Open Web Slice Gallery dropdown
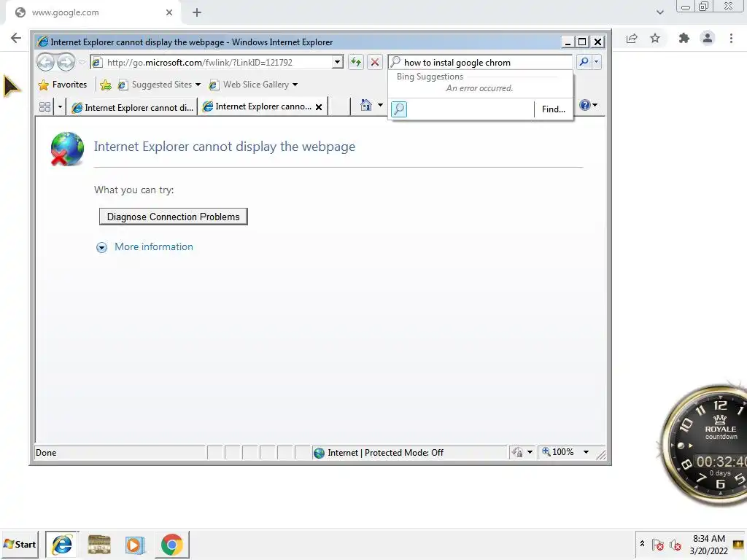The width and height of the screenshot is (747, 560). [253, 85]
